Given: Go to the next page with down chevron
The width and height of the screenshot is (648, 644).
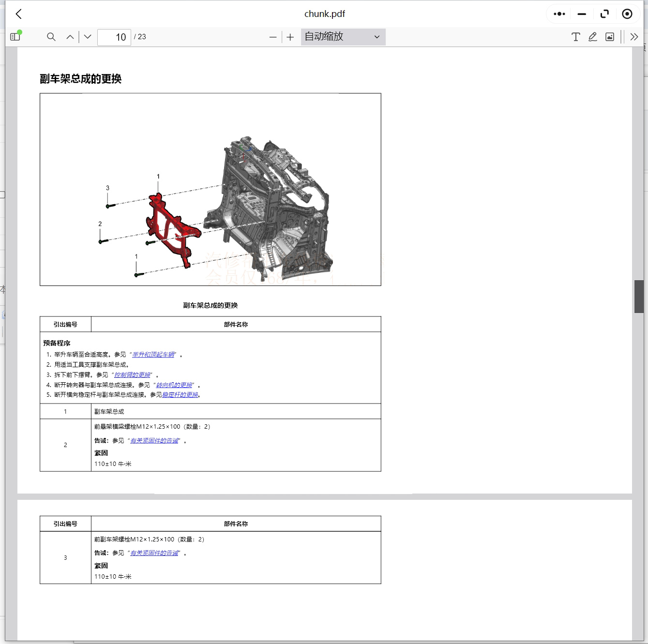Looking at the screenshot, I should click(x=88, y=37).
